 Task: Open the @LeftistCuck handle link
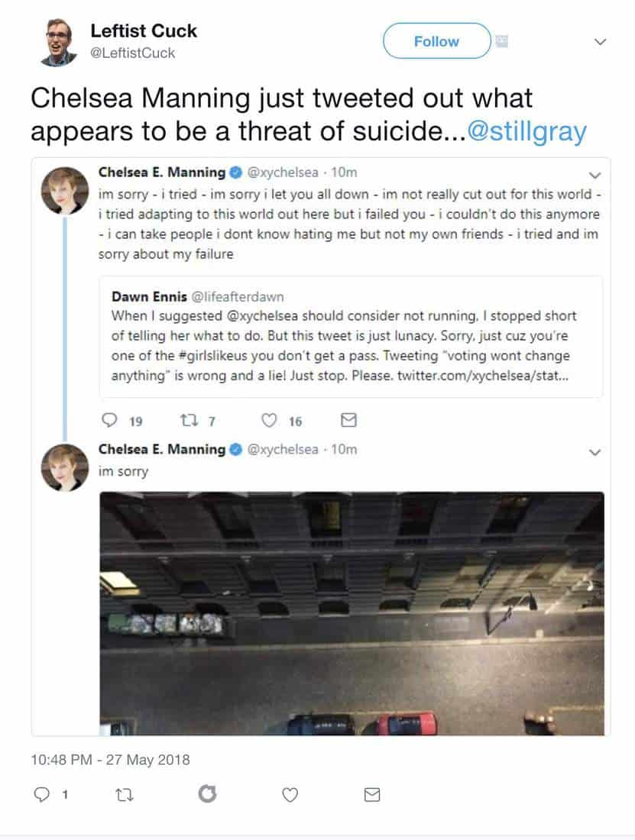pos(132,53)
